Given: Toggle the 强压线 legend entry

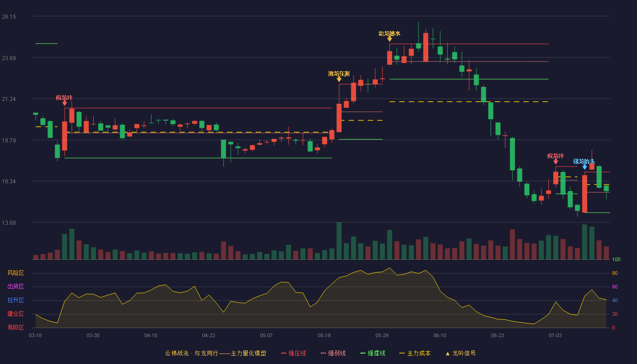Looking at the screenshot, I should [293, 353].
